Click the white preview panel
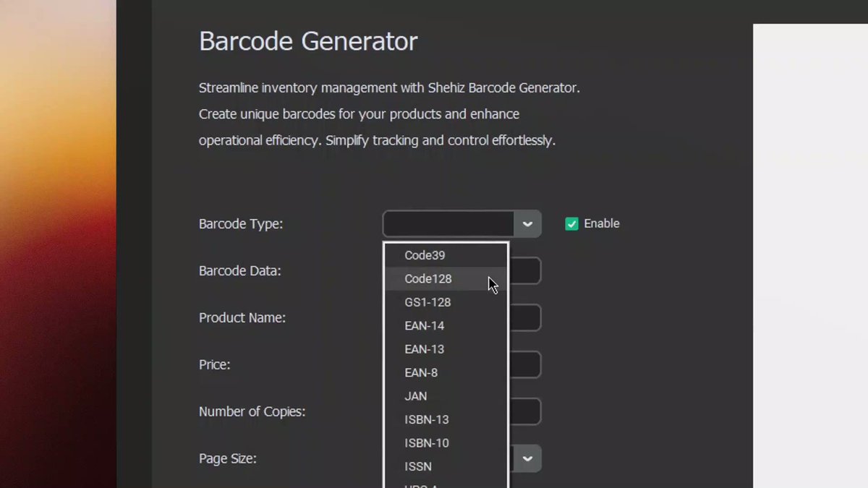Viewport: 868px width, 488px height. (810, 256)
